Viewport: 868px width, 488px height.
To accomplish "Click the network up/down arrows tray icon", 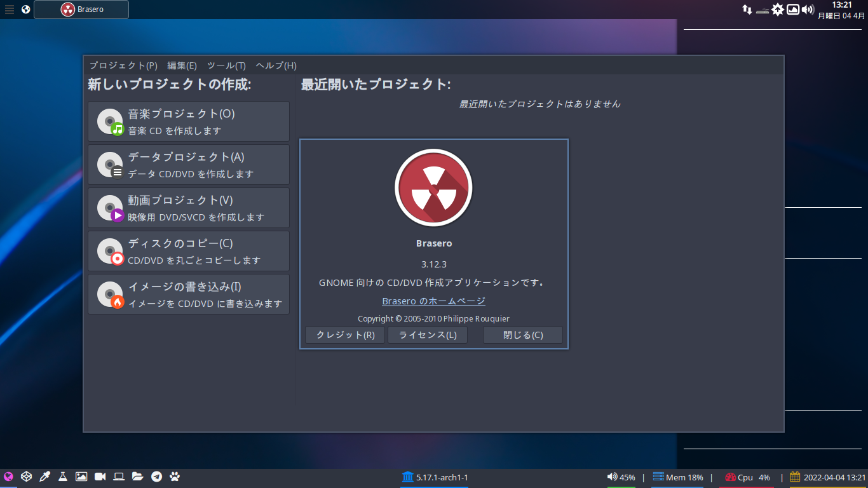I will 747,10.
